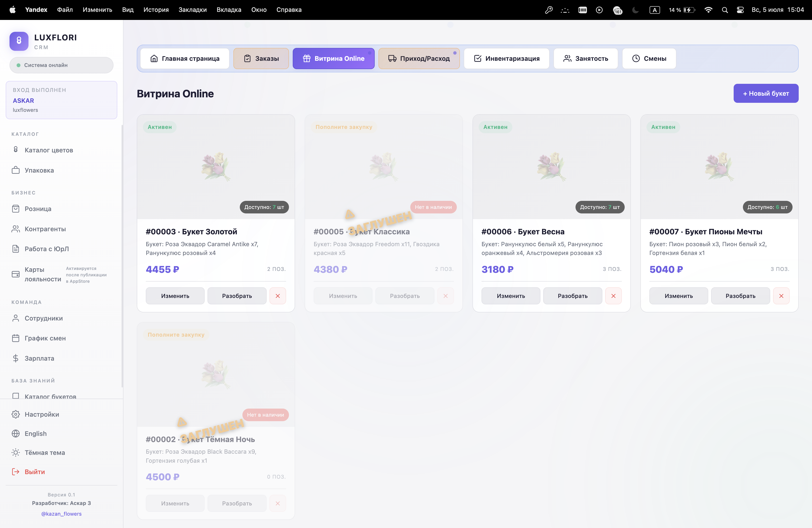This screenshot has width=812, height=528.
Task: Open macOS Control Center icon
Action: tap(740, 10)
